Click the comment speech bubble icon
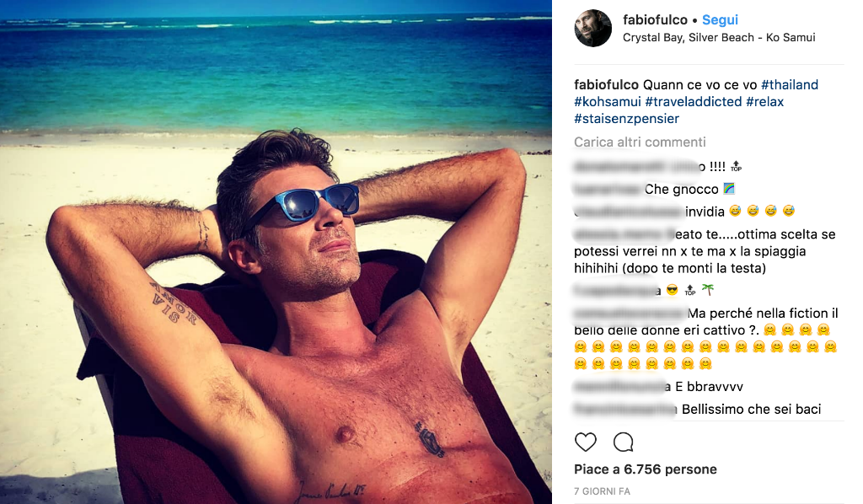The image size is (863, 504). (x=624, y=442)
